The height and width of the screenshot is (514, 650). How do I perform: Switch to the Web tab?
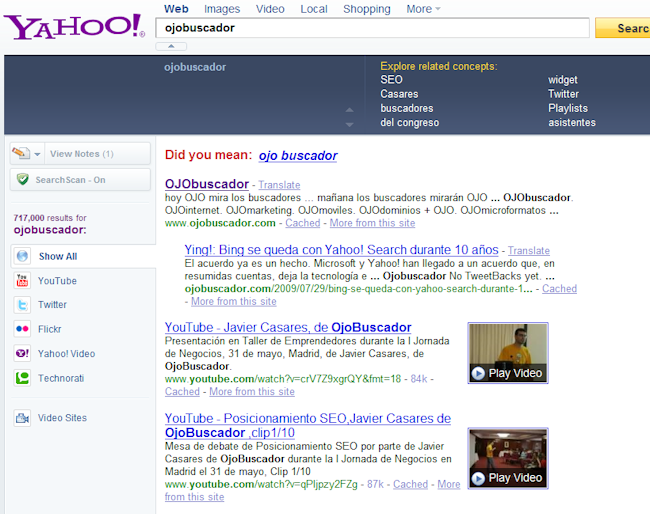click(x=176, y=9)
